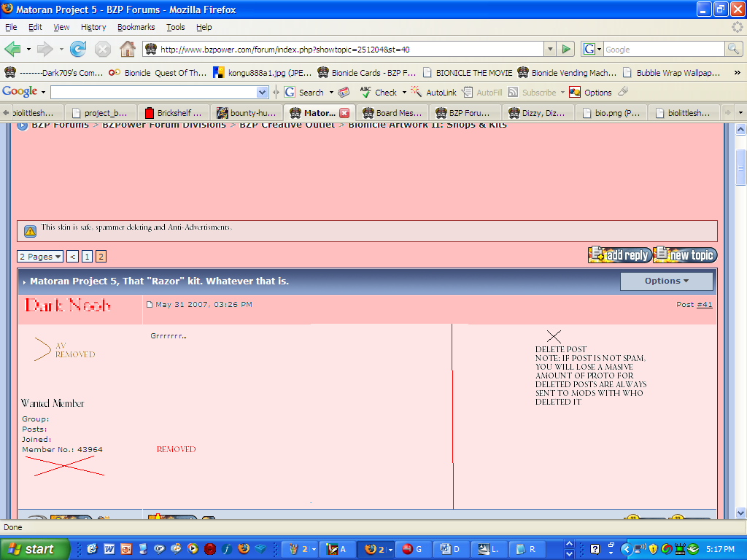Open the search engine selector dropdown
The height and width of the screenshot is (560, 747).
click(592, 49)
